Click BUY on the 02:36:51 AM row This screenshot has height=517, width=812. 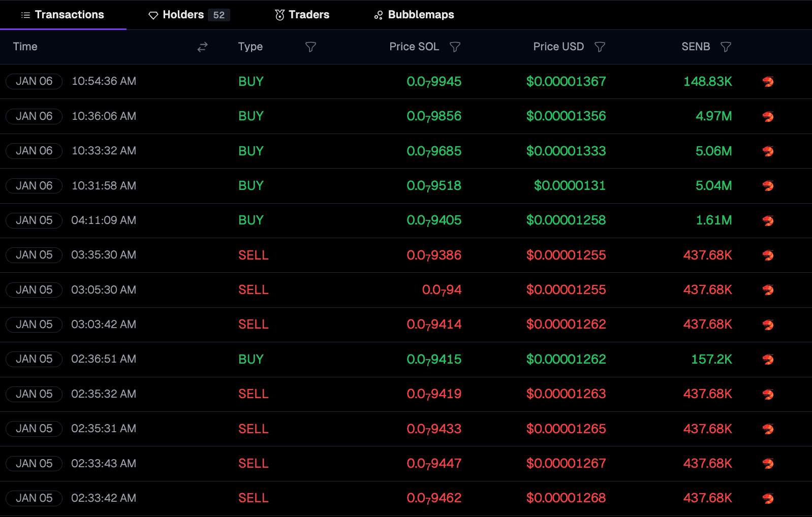coord(251,360)
